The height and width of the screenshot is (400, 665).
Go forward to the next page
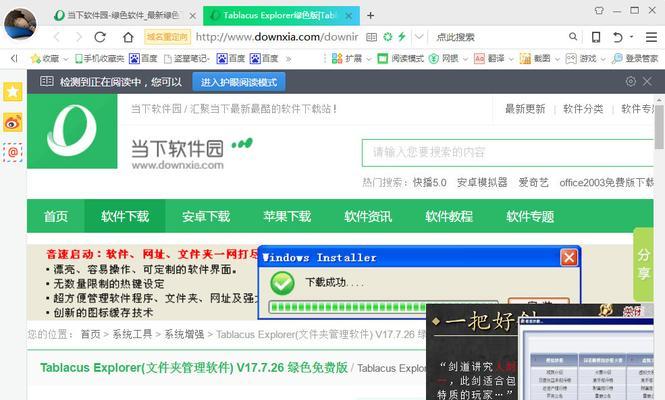[78, 37]
